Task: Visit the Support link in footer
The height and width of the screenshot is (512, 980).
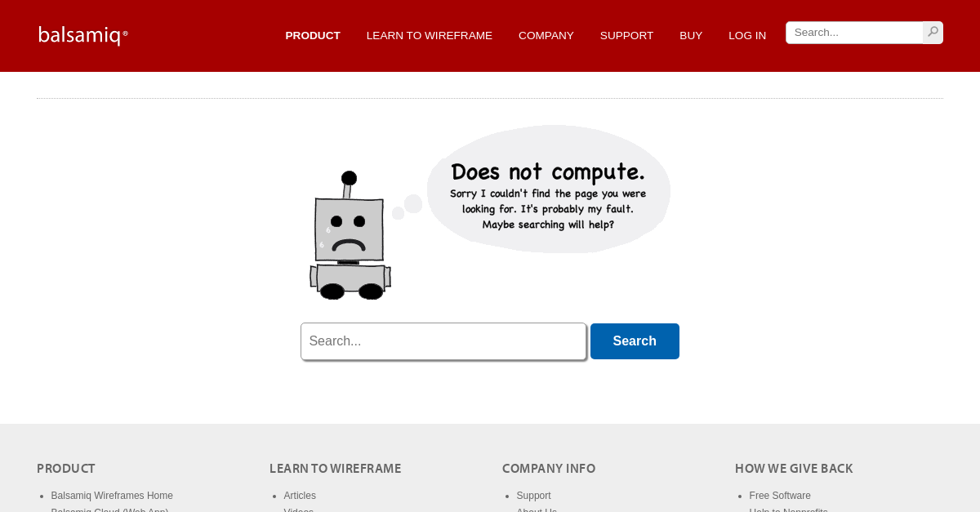Action: [x=533, y=496]
